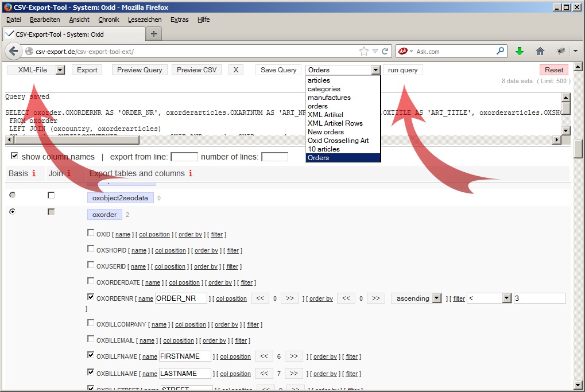Click the red info icon next to Join
585x392 pixels.
69,173
